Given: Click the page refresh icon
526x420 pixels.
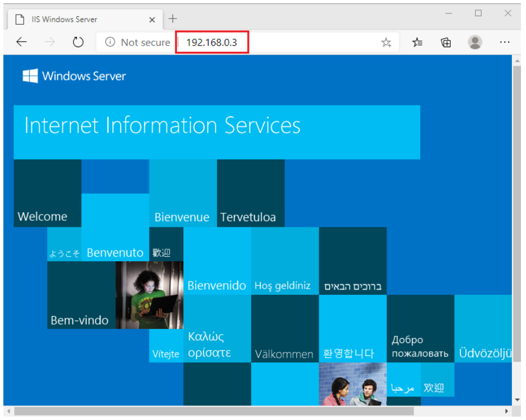Looking at the screenshot, I should [78, 42].
